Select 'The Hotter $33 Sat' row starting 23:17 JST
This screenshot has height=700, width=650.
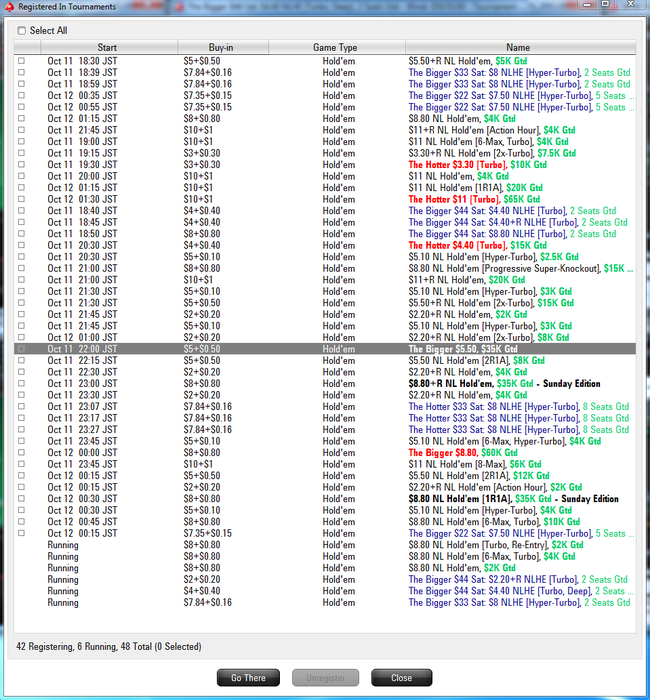pos(325,418)
